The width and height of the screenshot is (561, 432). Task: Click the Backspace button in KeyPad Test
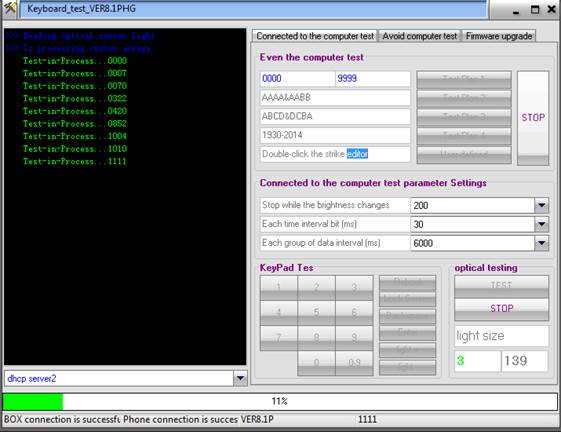click(407, 316)
